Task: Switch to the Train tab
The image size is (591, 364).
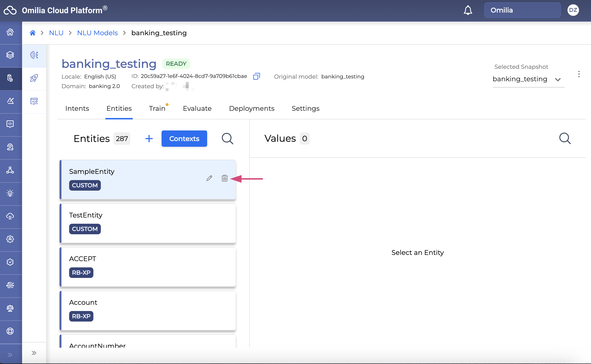Action: [x=157, y=109]
